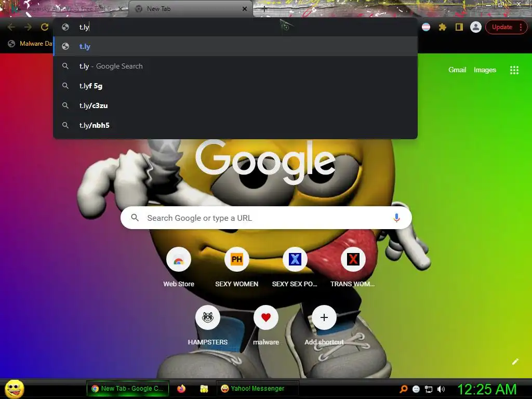Screen dimensions: 532x399
Task: Start voice search with microphone icon
Action: click(x=396, y=218)
